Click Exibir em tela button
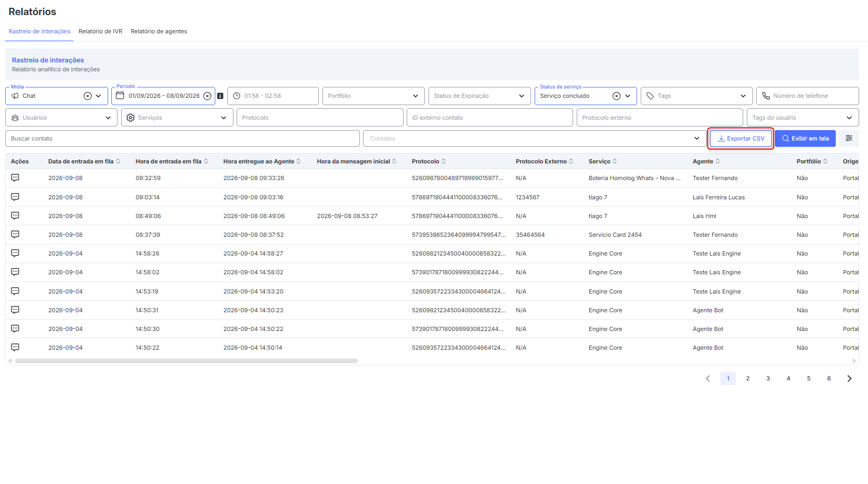The height and width of the screenshot is (484, 868). [806, 138]
